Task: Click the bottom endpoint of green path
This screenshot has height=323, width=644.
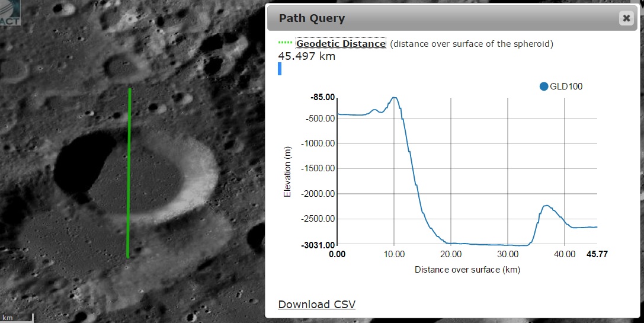Action: (127, 257)
